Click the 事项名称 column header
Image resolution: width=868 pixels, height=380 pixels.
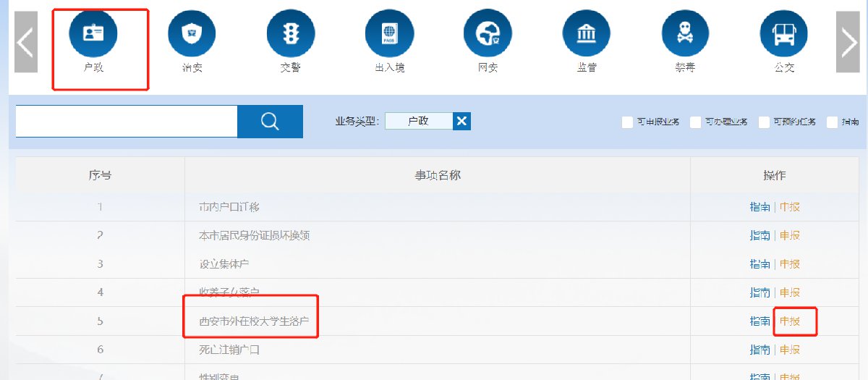pos(438,175)
